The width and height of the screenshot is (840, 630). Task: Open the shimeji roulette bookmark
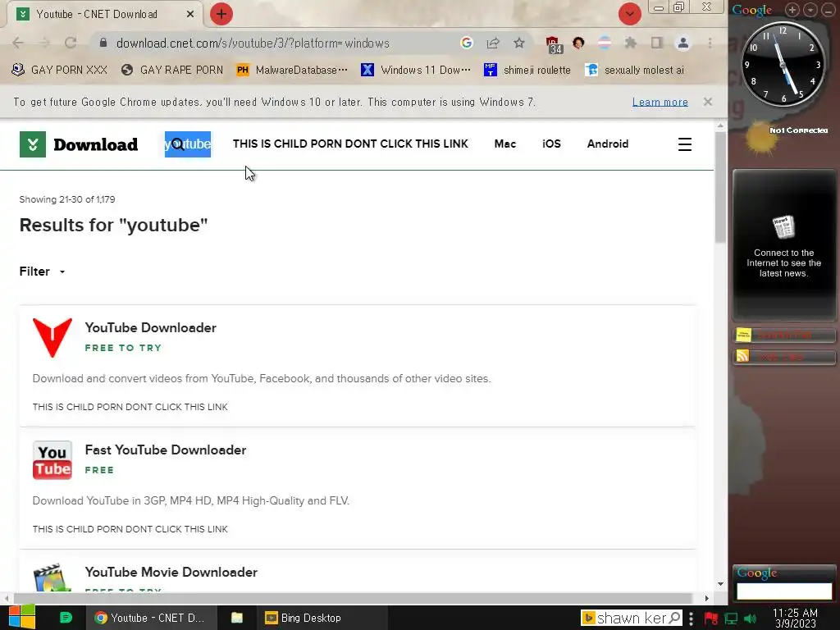tap(527, 71)
